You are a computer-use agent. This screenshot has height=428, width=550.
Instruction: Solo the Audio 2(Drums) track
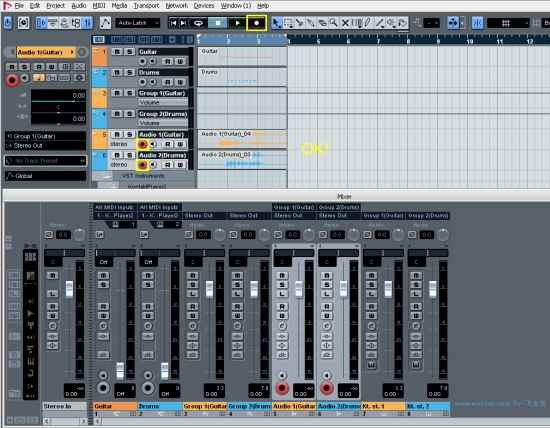tap(129, 155)
